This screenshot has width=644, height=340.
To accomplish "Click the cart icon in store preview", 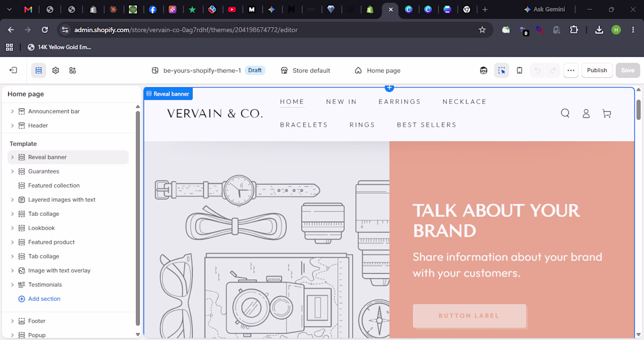I will click(x=607, y=113).
